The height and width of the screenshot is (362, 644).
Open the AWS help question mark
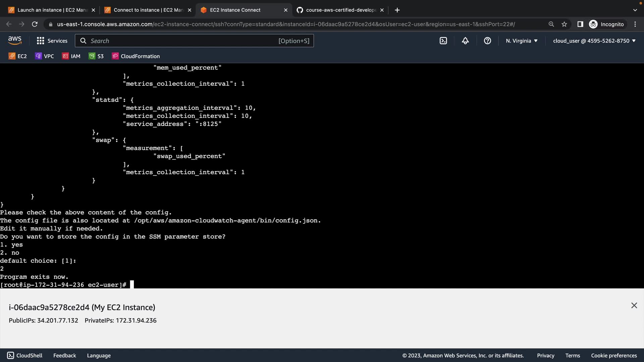487,41
